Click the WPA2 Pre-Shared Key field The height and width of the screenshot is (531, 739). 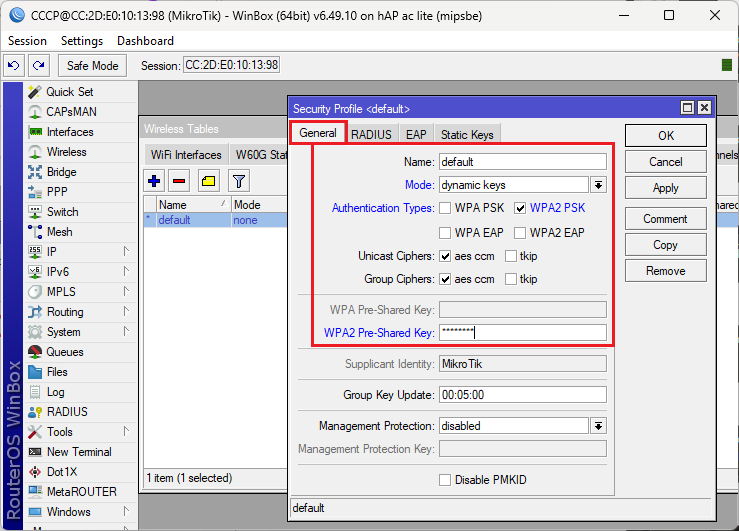coord(523,333)
